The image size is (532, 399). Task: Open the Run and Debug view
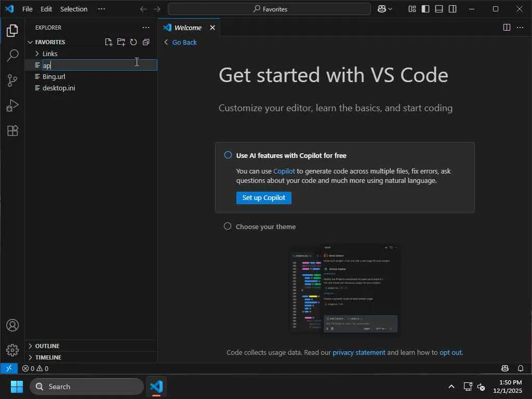tap(12, 105)
